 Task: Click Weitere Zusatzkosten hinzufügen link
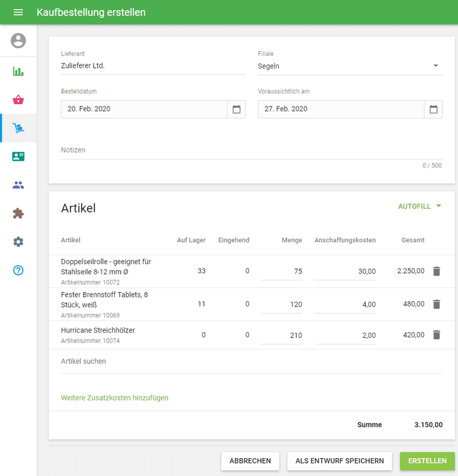pos(115,397)
